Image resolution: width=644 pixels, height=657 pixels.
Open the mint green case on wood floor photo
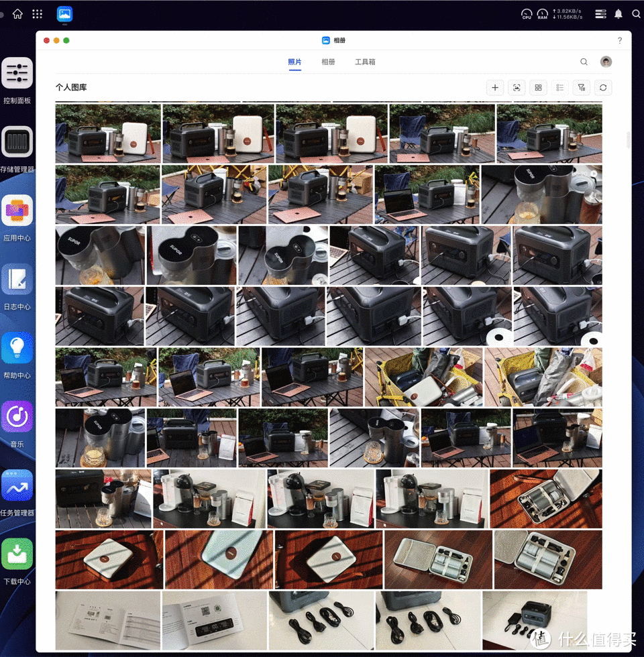219,560
